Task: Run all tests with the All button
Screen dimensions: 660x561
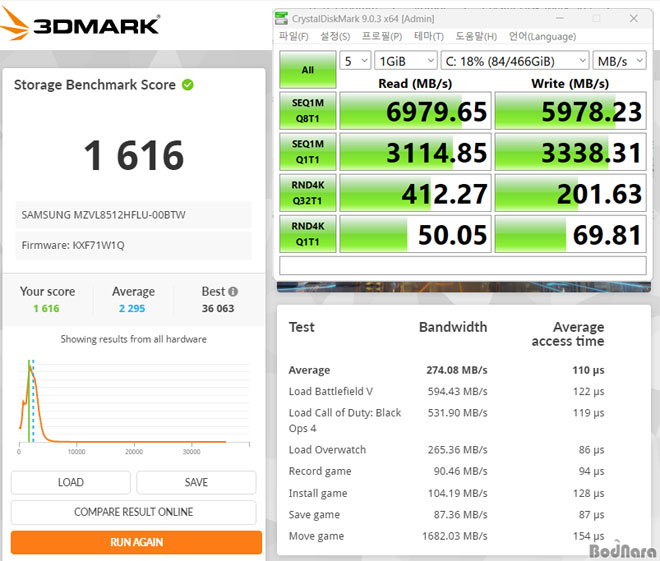Action: click(308, 70)
